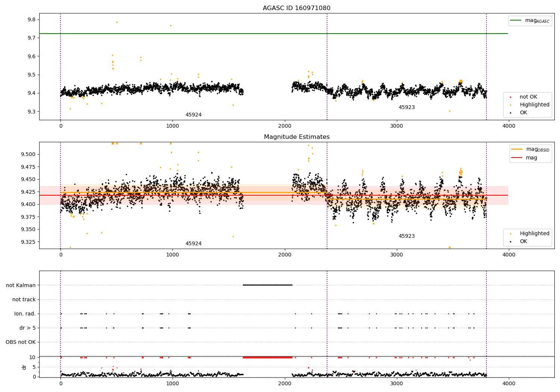Click the 'not track' row label

24,299
